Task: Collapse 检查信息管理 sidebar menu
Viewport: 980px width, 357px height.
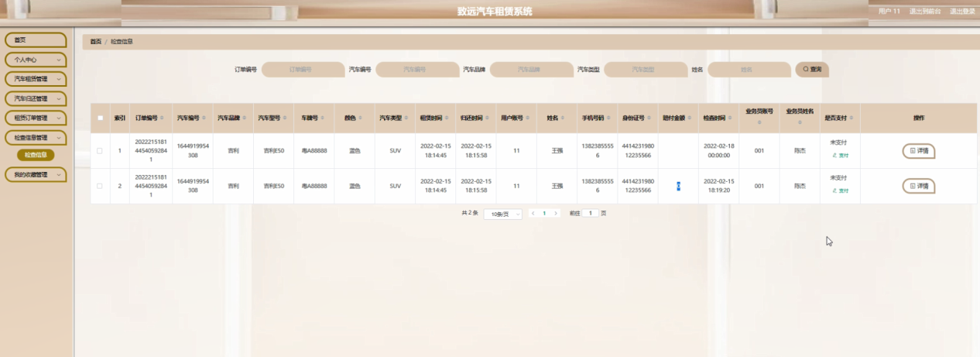Action: [x=36, y=137]
